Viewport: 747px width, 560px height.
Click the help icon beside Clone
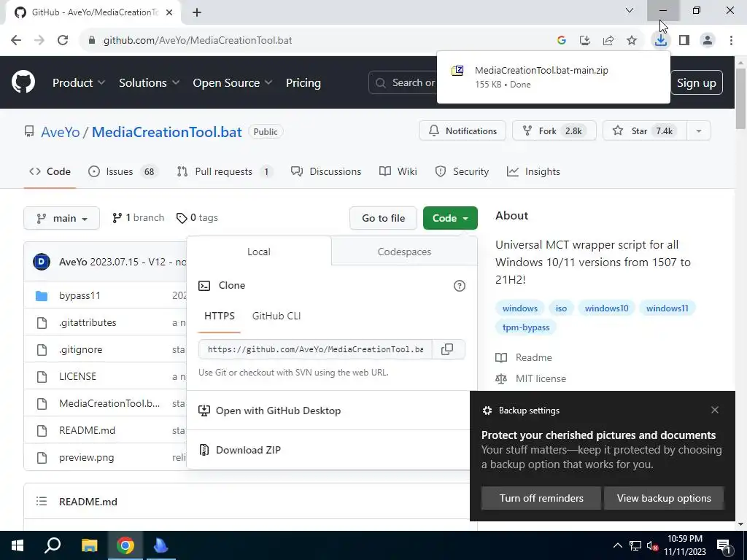pyautogui.click(x=460, y=286)
